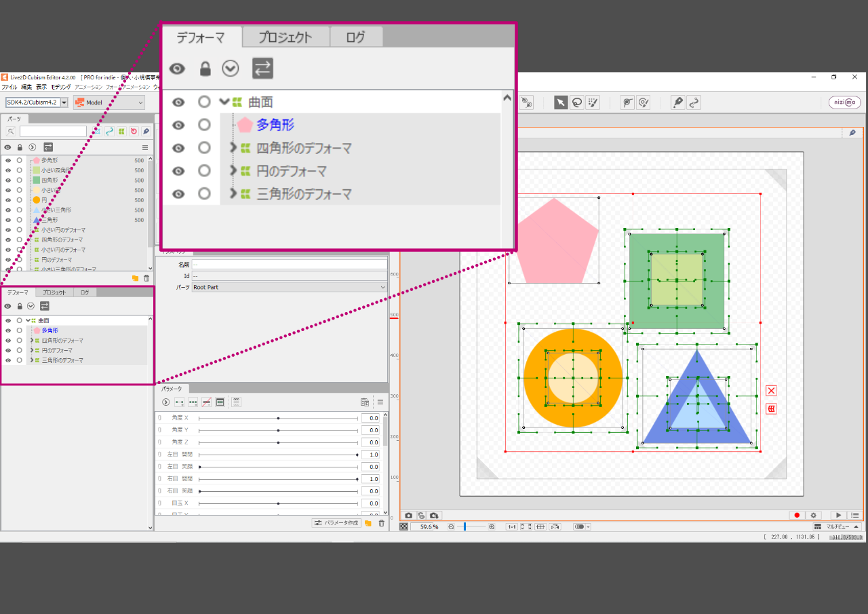The image size is (868, 614).
Task: Click the zoom-in magnifier below the canvas
Action: coord(492,526)
